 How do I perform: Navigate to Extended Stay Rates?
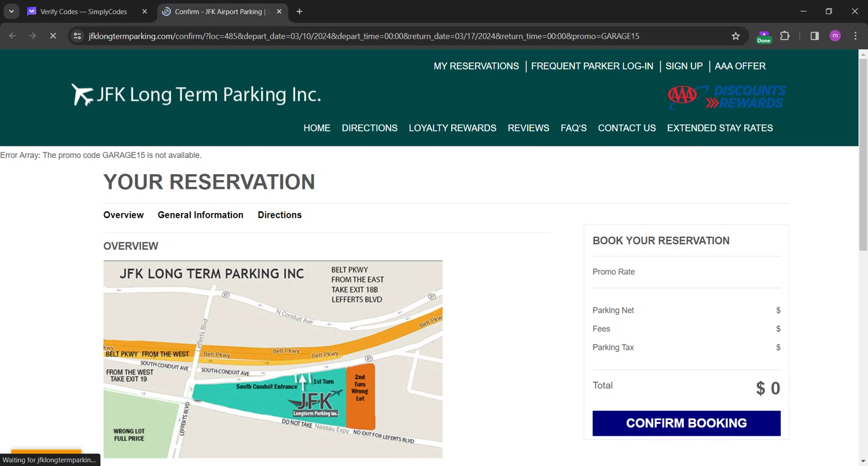720,128
